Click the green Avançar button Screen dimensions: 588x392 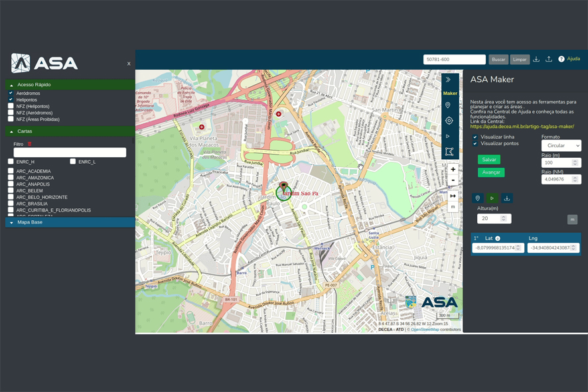tap(491, 172)
